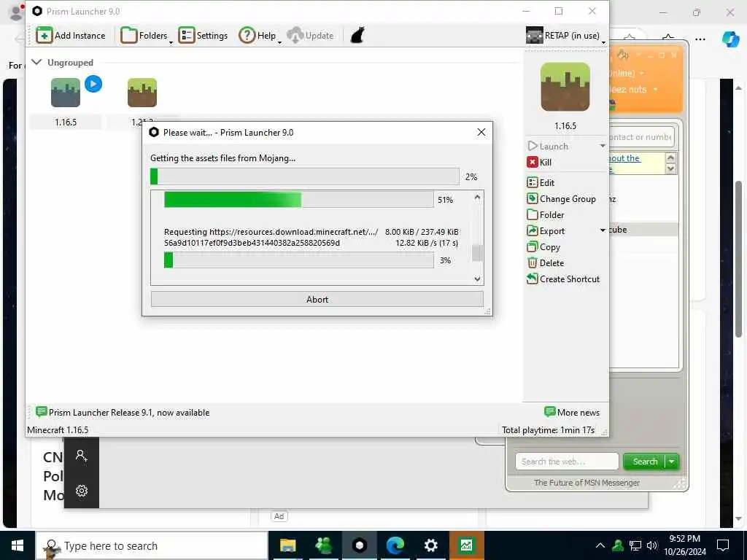
Task: Copy the selected instance
Action: 543,247
